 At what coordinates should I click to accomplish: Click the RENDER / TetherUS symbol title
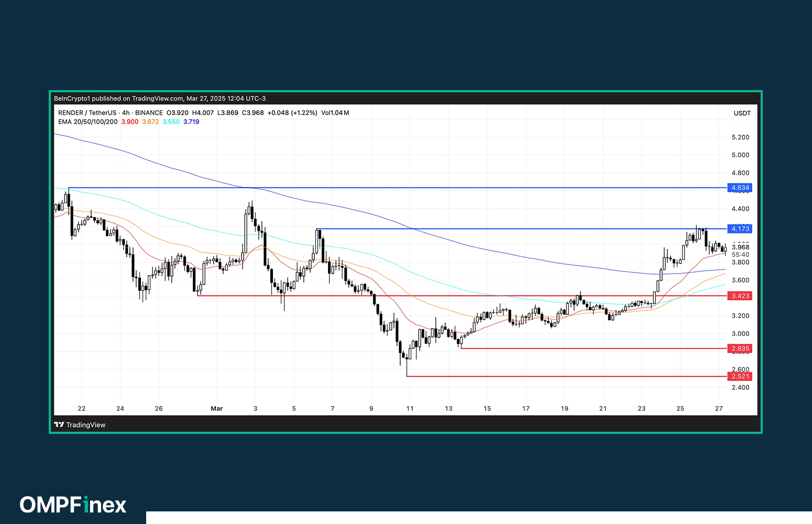pyautogui.click(x=87, y=113)
